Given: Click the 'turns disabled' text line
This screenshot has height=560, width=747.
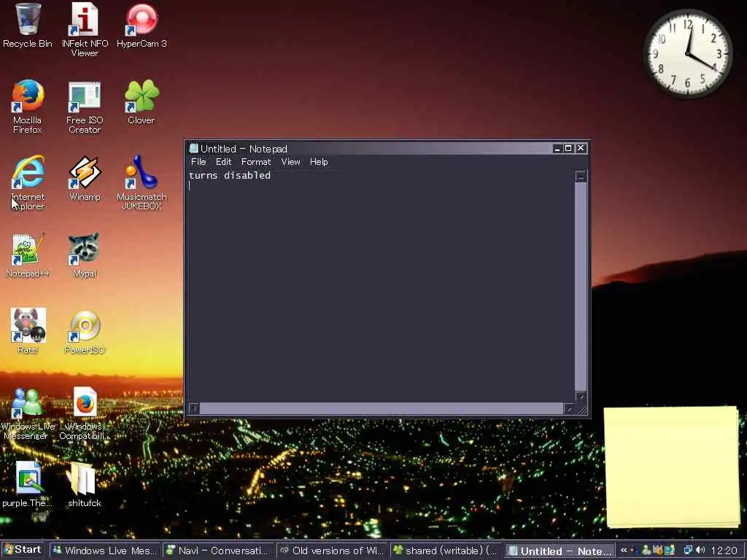Looking at the screenshot, I should coord(230,175).
